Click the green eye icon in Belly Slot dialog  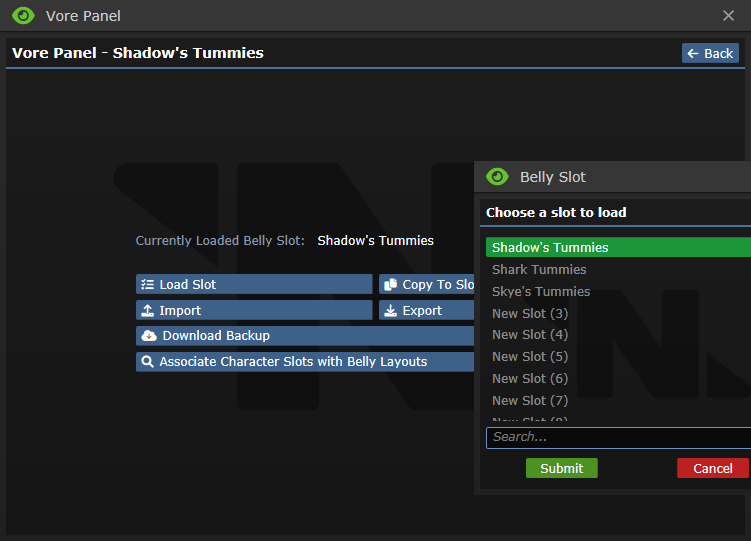(x=497, y=177)
